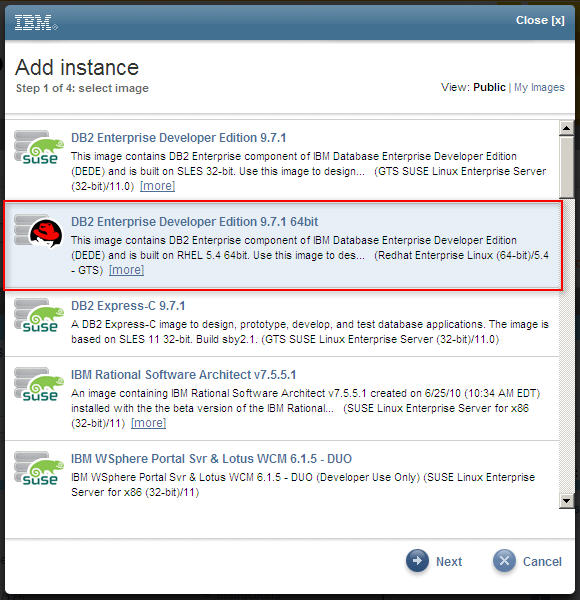Image resolution: width=580 pixels, height=600 pixels.
Task: Switch view to Public images
Action: [489, 87]
